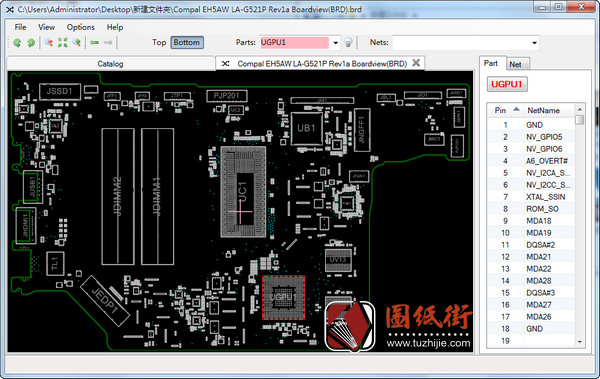
Task: Select the NV_GPIO5 pin row
Action: [x=531, y=137]
